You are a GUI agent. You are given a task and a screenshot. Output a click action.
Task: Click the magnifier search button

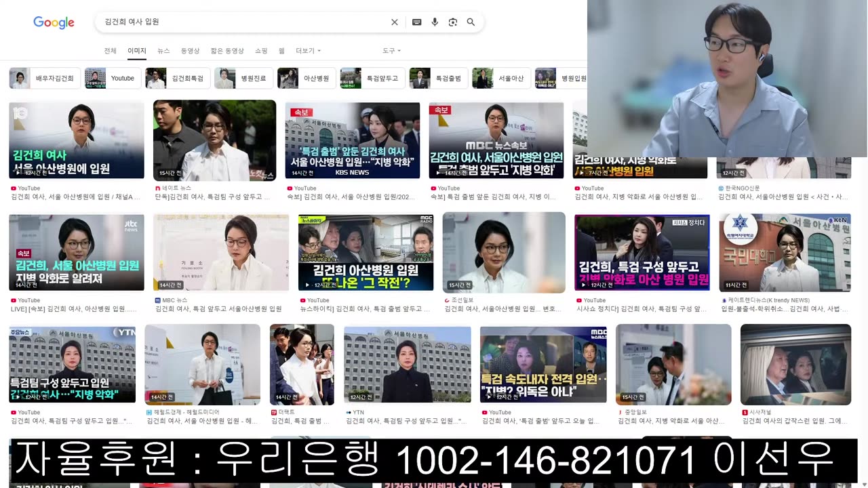(471, 22)
